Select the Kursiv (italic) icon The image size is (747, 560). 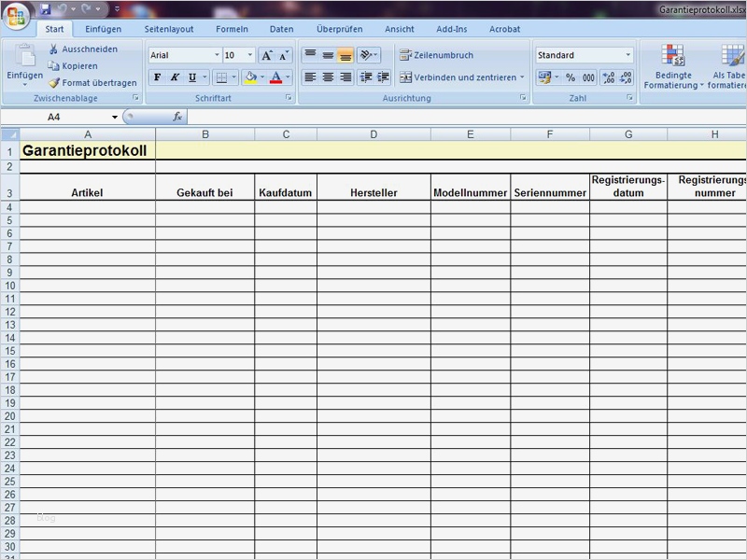[176, 76]
